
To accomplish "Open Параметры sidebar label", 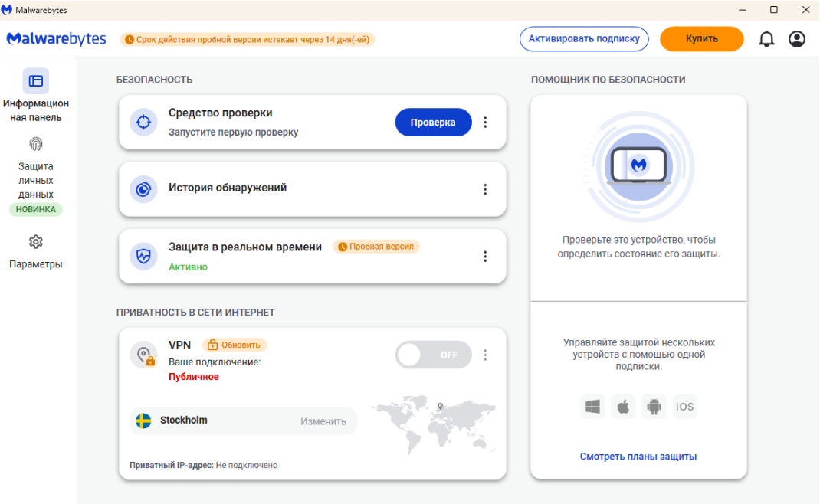I will (35, 264).
